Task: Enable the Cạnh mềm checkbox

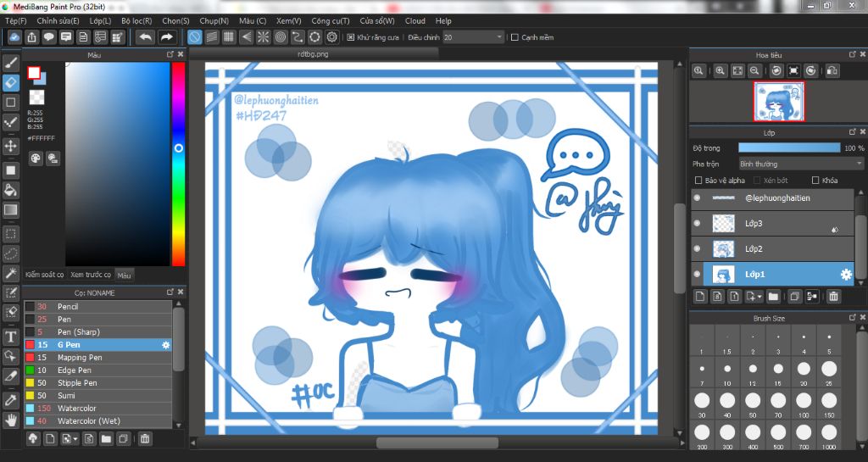Action: (515, 37)
